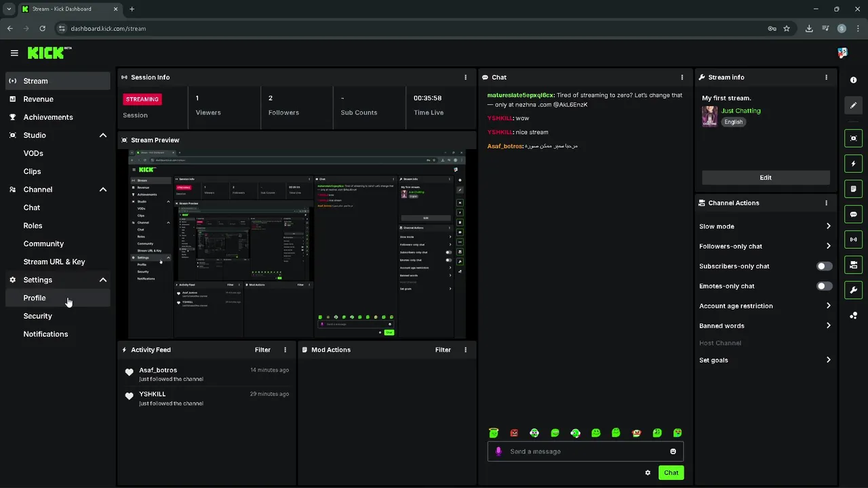Click the Stream Preview video thumbnail
Screen dimensions: 868x488
(x=297, y=244)
